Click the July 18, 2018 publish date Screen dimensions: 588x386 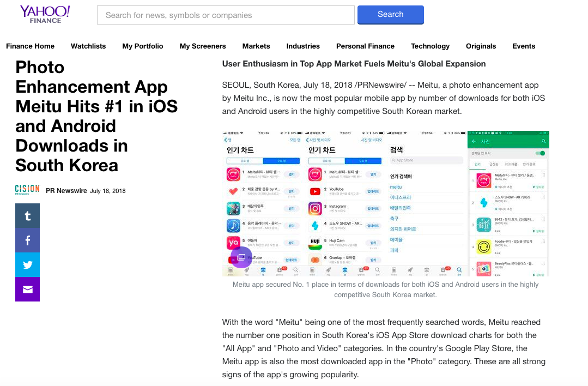[x=107, y=191]
